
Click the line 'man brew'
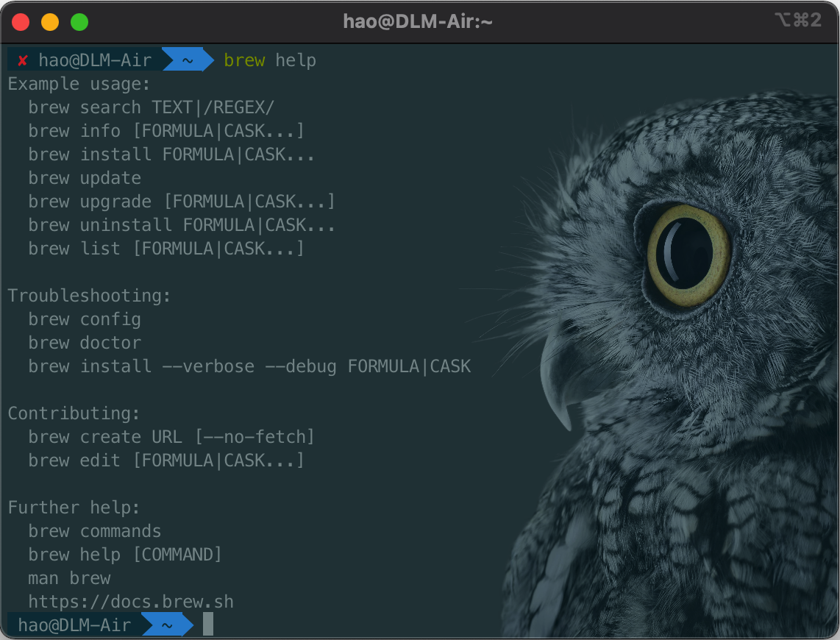pos(69,578)
